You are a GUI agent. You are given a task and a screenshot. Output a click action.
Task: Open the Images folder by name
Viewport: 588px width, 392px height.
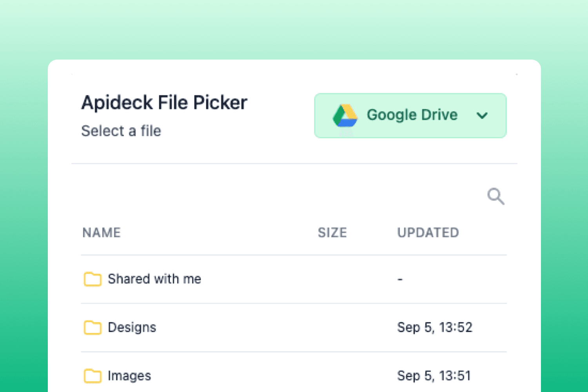pyautogui.click(x=129, y=376)
